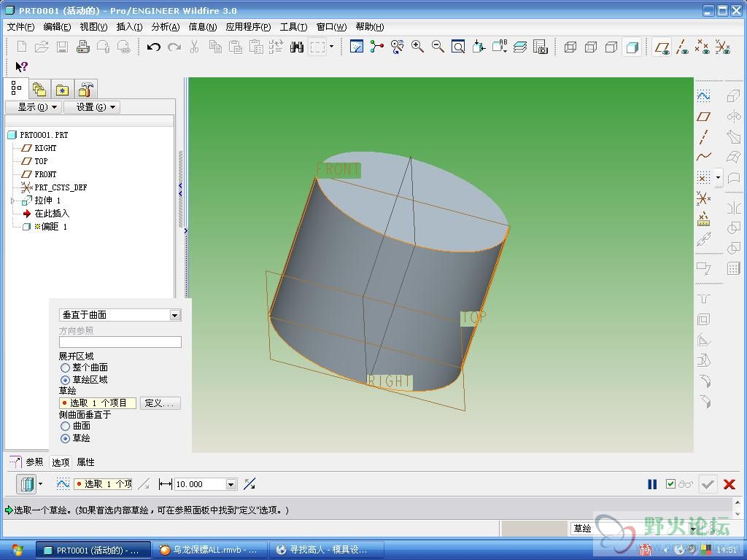Cancel the feature with the red X
This screenshot has width=747, height=560.
[x=729, y=484]
